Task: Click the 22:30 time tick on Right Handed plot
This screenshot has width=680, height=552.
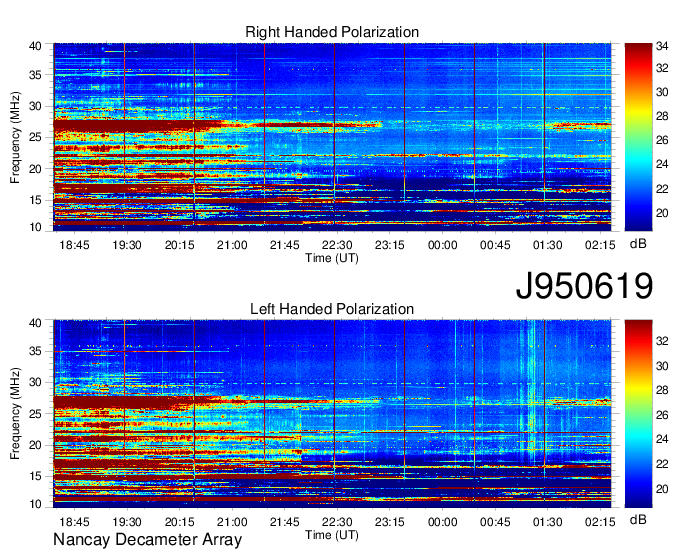Action: click(337, 245)
